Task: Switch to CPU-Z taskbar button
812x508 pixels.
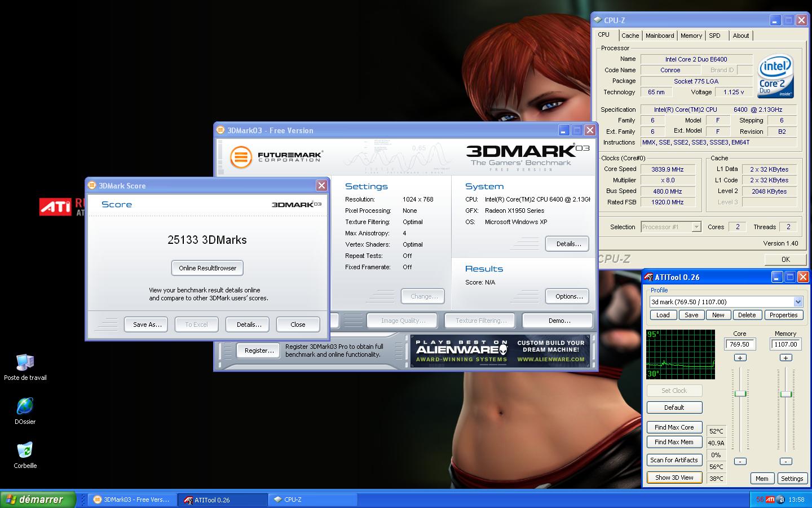Action: pos(313,500)
